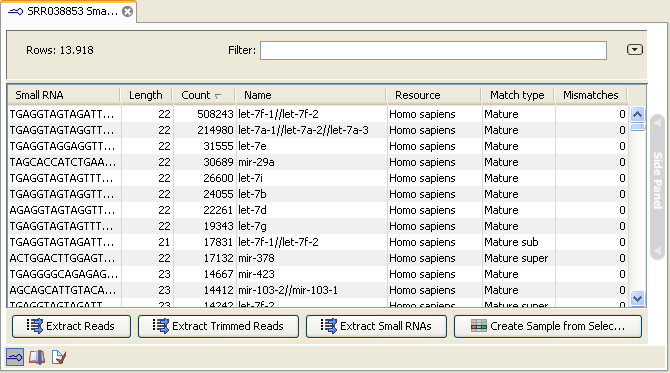Sort by Length column header
670x373 pixels.
pos(146,95)
